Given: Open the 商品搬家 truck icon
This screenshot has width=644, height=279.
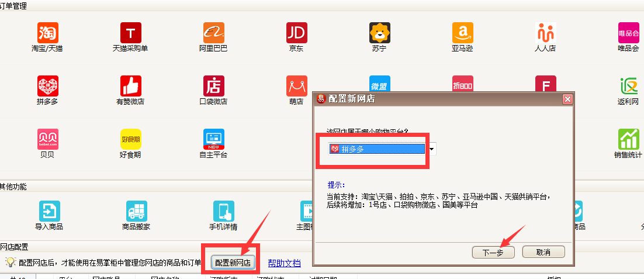Looking at the screenshot, I should (x=136, y=211).
